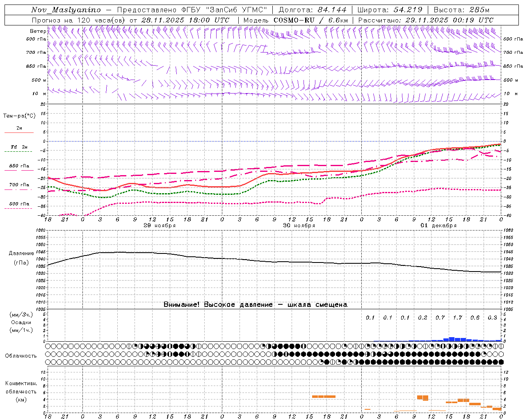Viewport: 525px width, 420px height.
Task: Click the '(км)' convective cloud unit label
Action: pyautogui.click(x=21, y=399)
